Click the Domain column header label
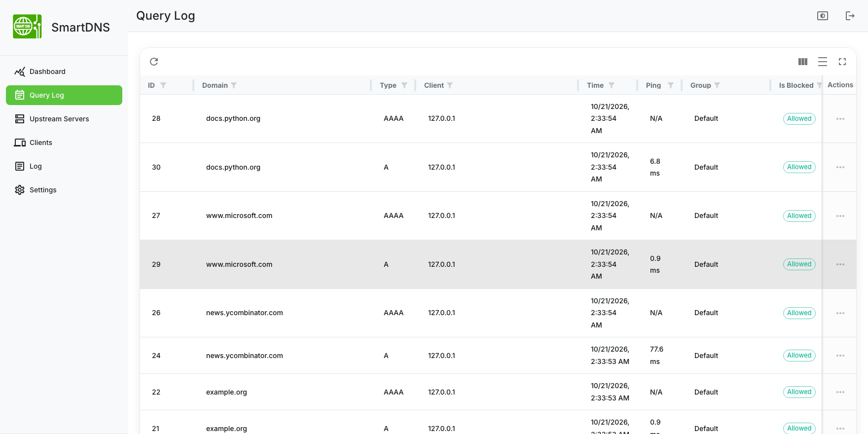868x434 pixels. tap(215, 85)
